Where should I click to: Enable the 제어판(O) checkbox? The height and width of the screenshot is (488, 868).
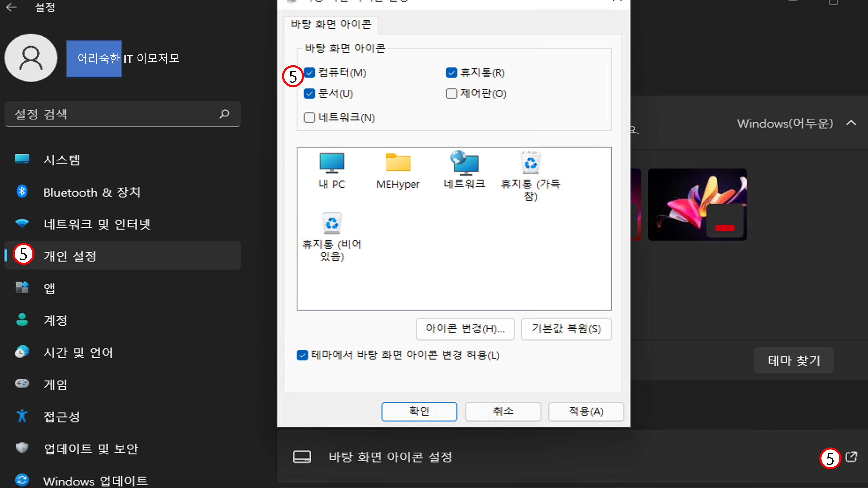452,93
